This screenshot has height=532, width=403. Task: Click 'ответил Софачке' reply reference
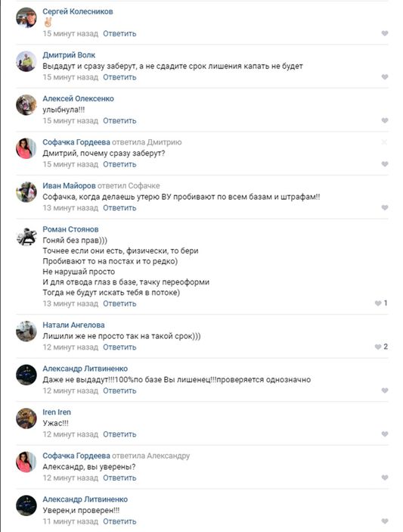tap(129, 185)
